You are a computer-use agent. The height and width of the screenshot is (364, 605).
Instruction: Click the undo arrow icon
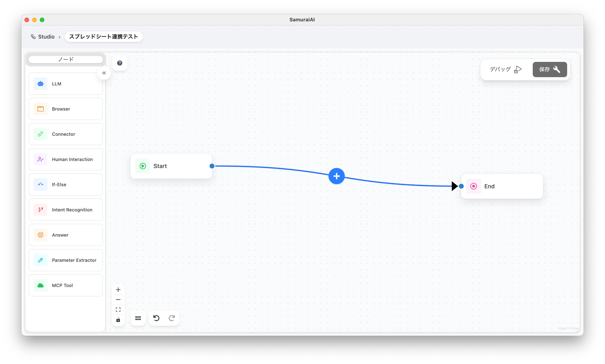[156, 318]
